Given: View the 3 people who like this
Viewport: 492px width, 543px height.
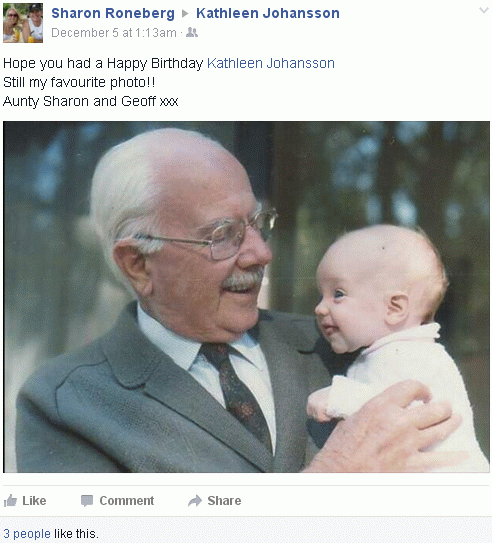Looking at the screenshot, I should pos(27,534).
